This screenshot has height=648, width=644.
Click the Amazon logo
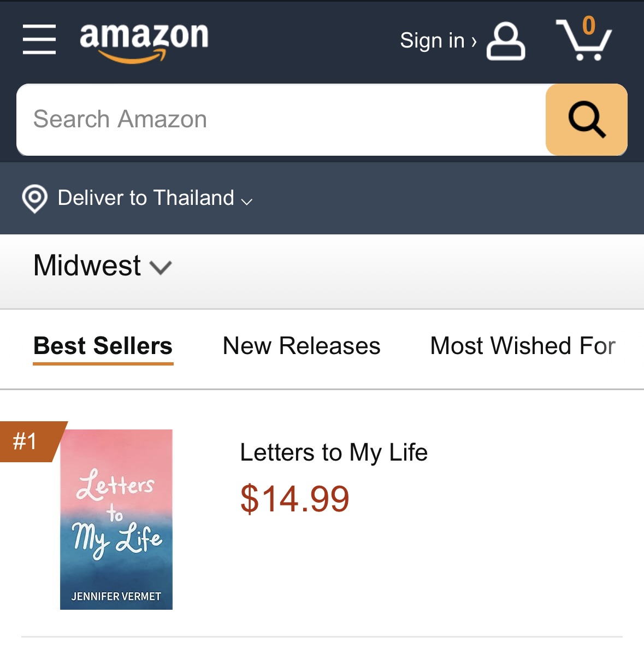(x=144, y=40)
